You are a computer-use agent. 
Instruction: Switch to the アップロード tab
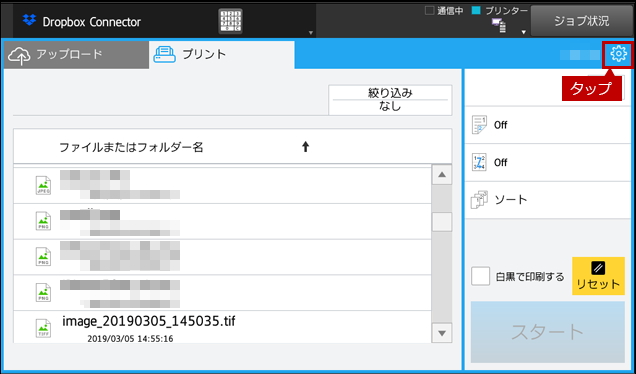coord(76,55)
